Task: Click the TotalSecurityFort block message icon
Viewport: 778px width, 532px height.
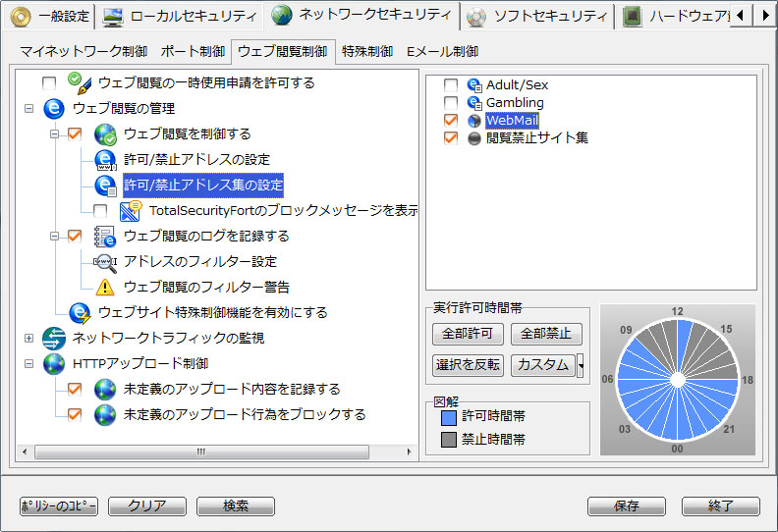Action: coord(131,211)
